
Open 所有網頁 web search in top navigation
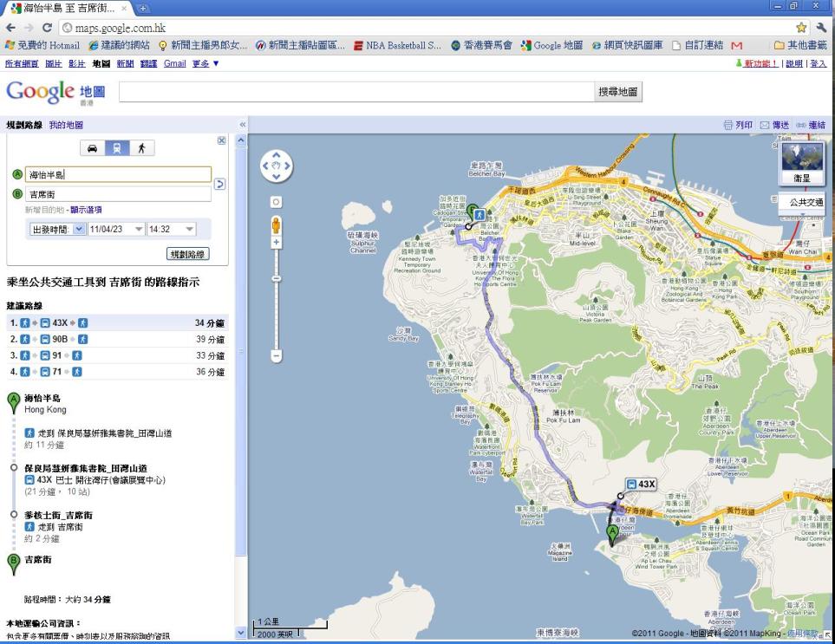coord(22,63)
